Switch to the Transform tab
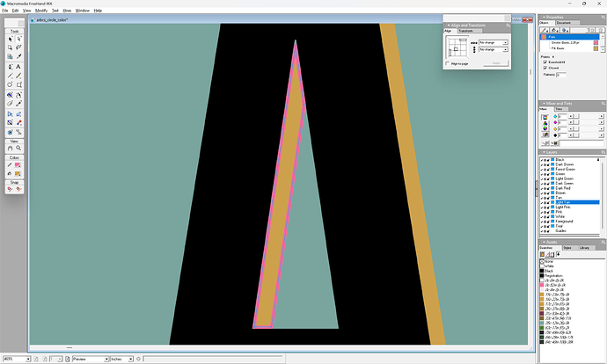Screen dimensions: 607x364 click(x=466, y=30)
